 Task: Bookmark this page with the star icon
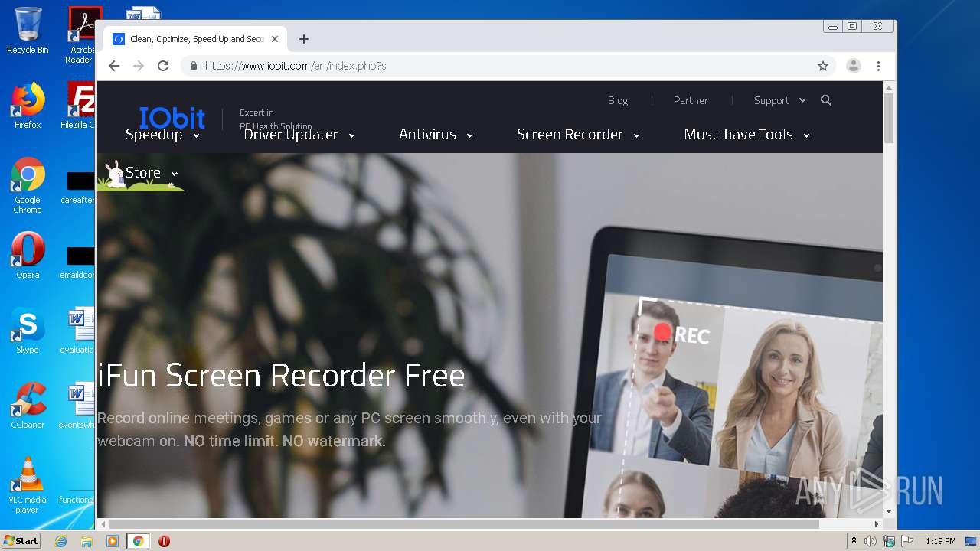tap(823, 66)
